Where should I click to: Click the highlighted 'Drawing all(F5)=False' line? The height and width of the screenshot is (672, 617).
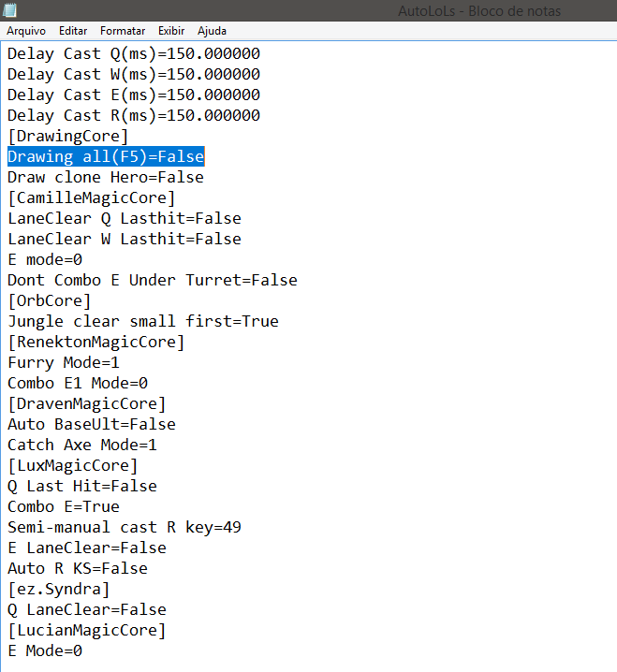click(x=106, y=157)
